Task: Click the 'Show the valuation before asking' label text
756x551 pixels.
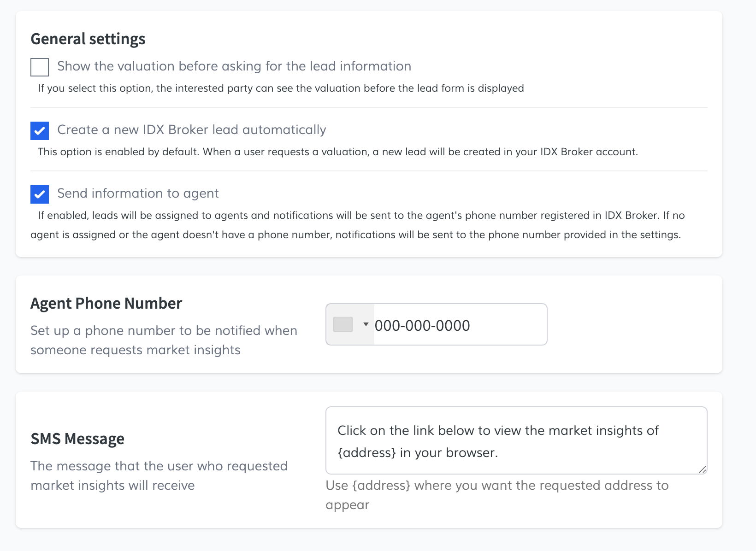Action: tap(234, 66)
